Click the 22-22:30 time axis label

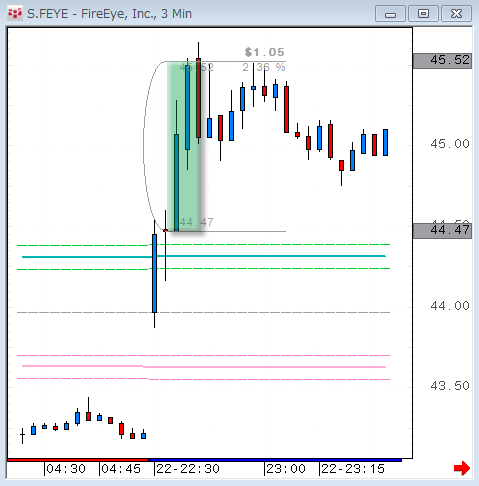[x=188, y=469]
